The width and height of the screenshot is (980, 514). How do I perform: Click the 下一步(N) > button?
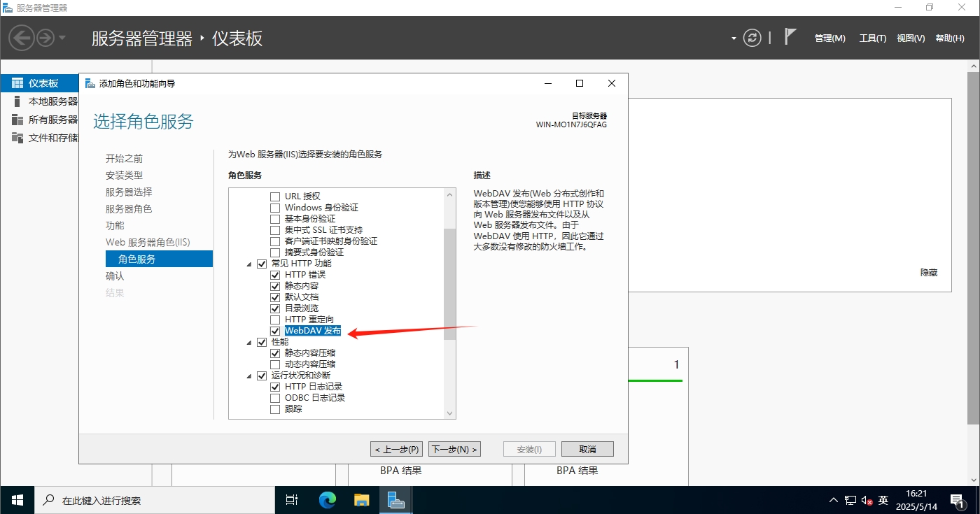[x=454, y=449]
